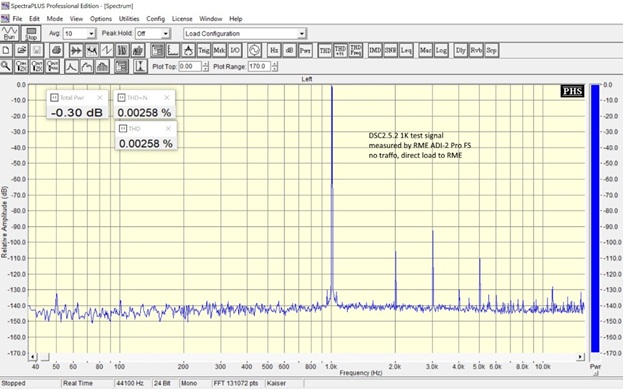623x389 pixels.
Task: Close the THD+N readout panel
Action: coord(167,97)
